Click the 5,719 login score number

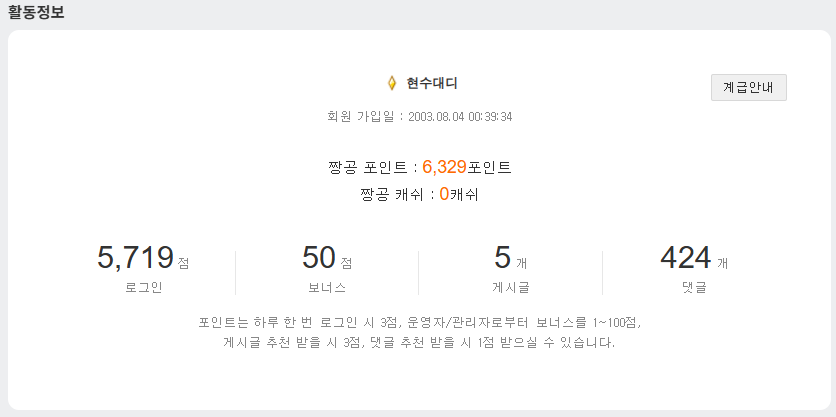135,258
